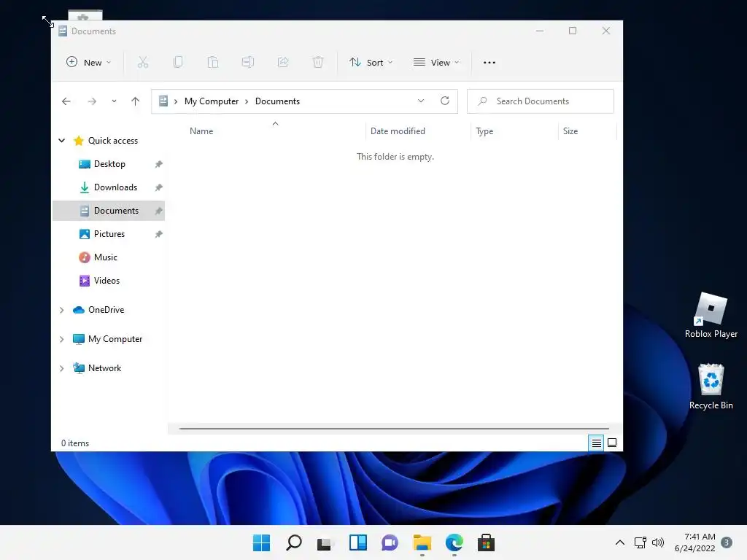Click the Share icon in toolbar
Screen dimensions: 747x560
click(283, 63)
